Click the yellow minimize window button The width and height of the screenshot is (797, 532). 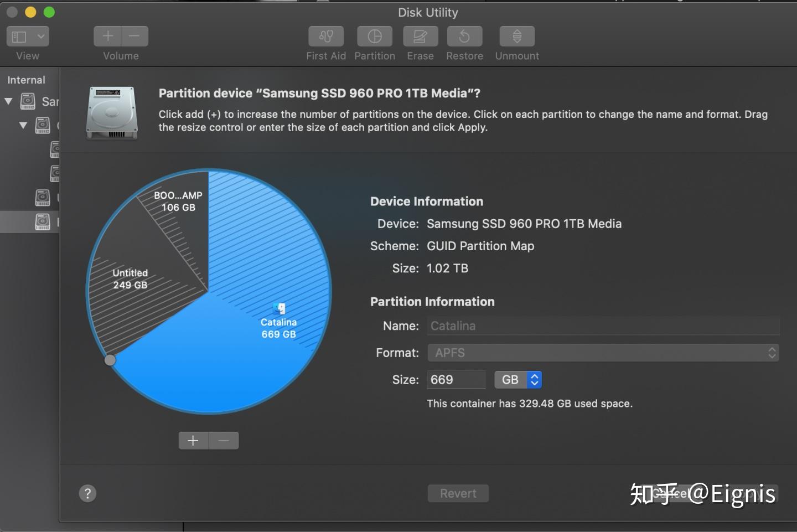tap(30, 12)
